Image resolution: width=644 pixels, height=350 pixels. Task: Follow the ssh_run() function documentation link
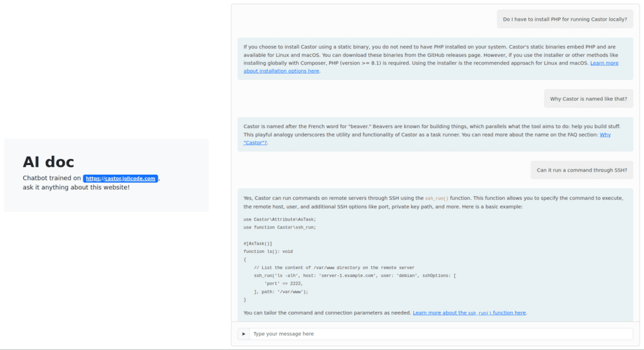pos(469,312)
